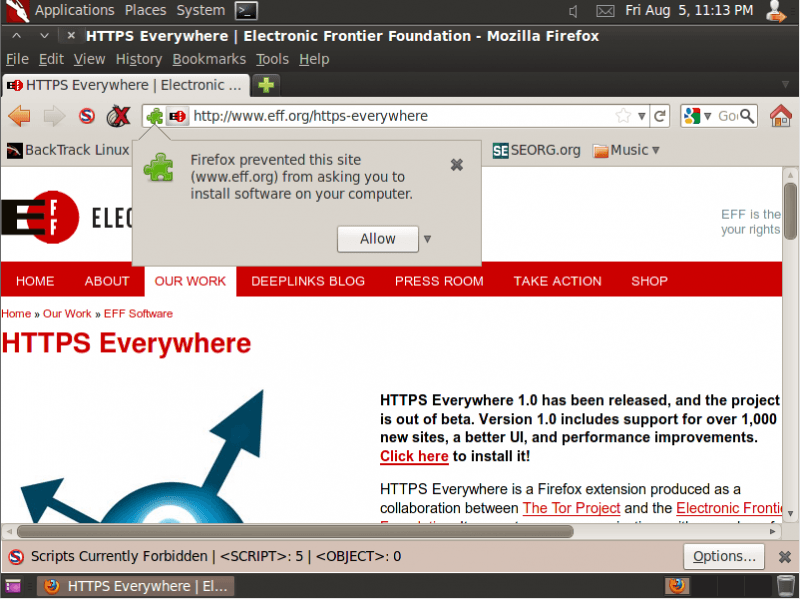Click the show desktop icon in bottom panel
The height and width of the screenshot is (600, 800).
pyautogui.click(x=13, y=586)
